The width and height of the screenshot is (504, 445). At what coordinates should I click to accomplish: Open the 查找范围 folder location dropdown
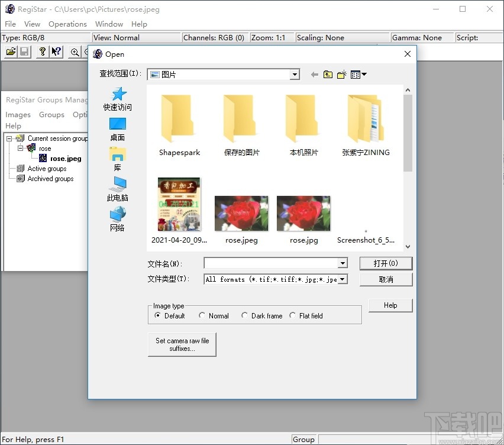click(294, 75)
